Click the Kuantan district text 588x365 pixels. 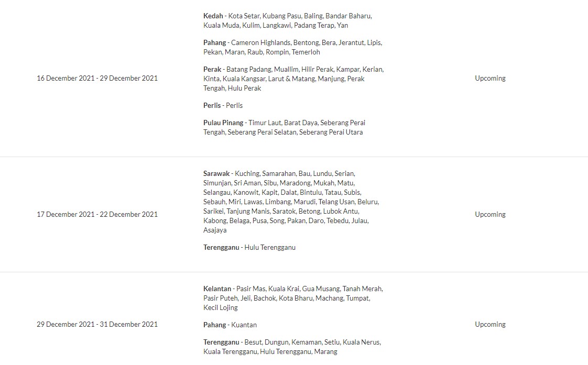[244, 325]
